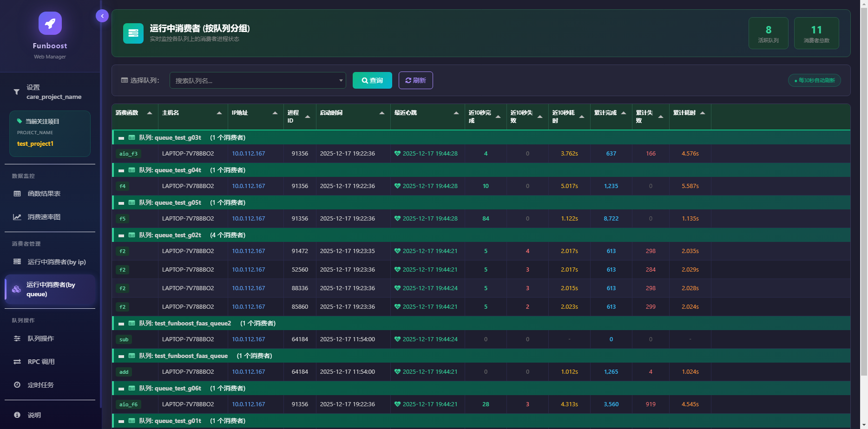Collapse the sidebar with the chevron button
The width and height of the screenshot is (868, 429).
102,16
